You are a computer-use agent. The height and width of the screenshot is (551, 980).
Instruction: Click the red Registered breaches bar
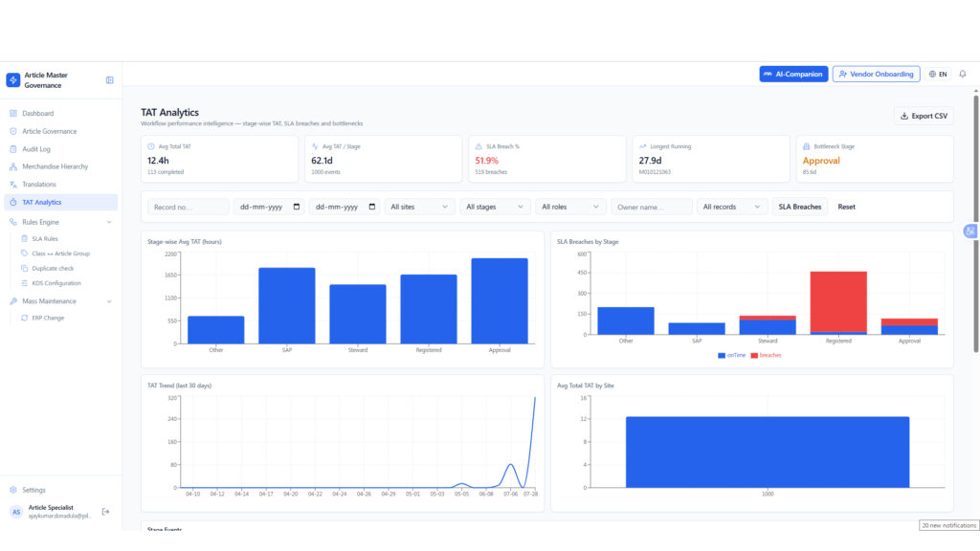coord(838,301)
